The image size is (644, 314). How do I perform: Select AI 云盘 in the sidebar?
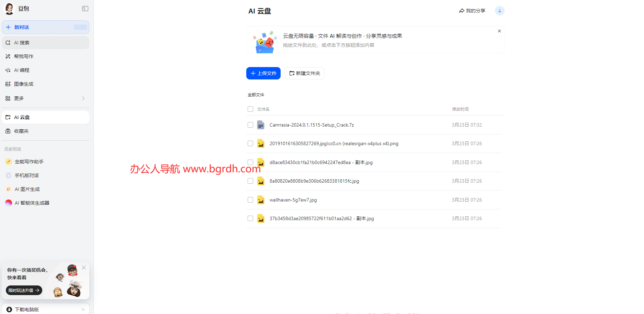(45, 117)
